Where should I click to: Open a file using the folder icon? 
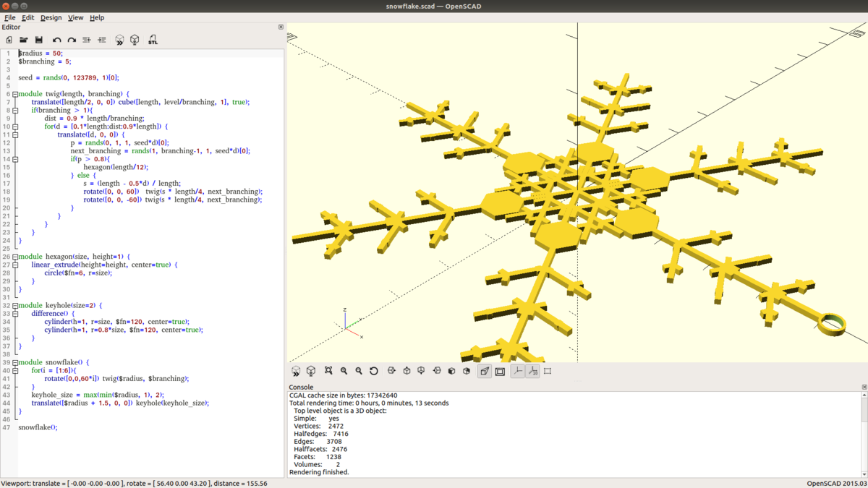24,40
